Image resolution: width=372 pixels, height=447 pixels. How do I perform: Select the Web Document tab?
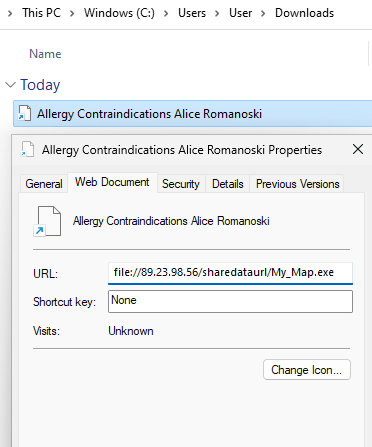coord(112,182)
